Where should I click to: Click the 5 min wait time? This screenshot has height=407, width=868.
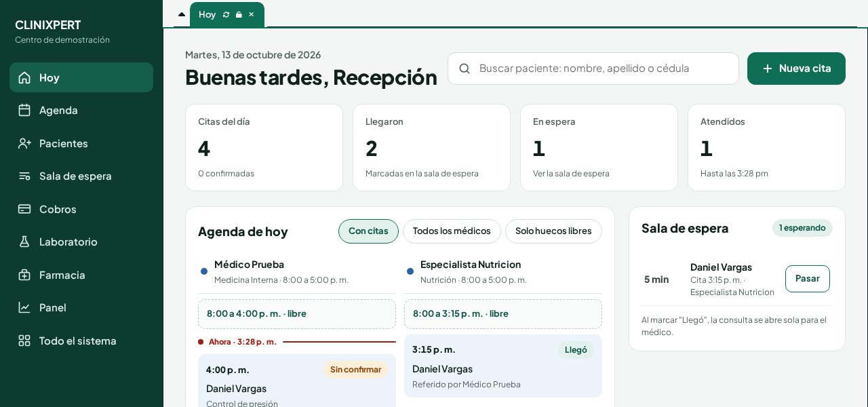tap(656, 279)
